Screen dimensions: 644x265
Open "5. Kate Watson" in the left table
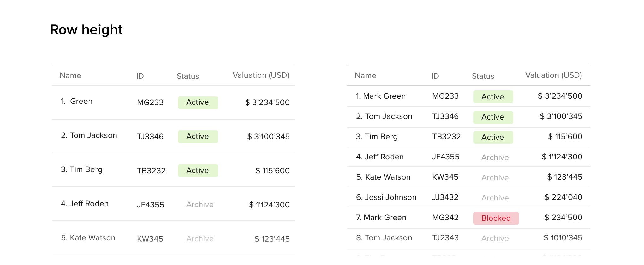(88, 238)
